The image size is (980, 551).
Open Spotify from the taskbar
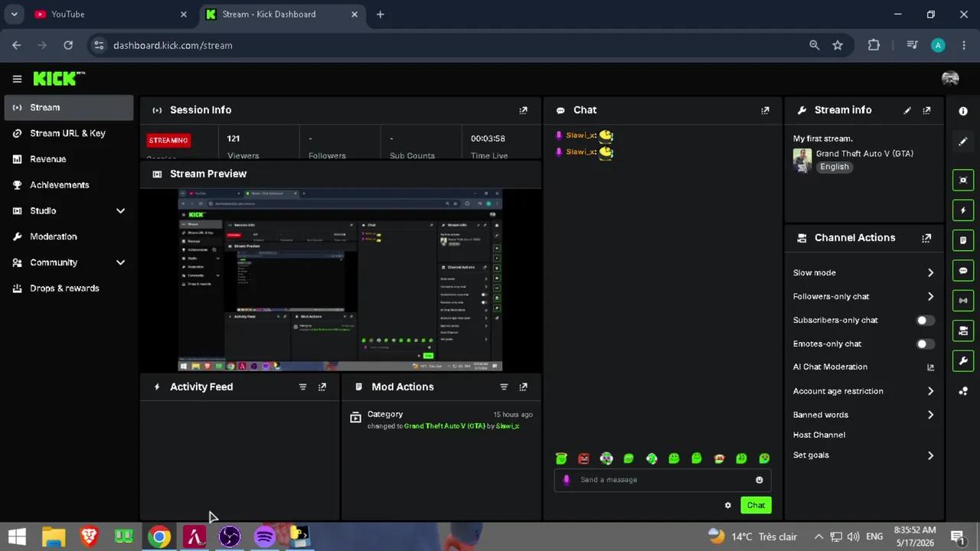[264, 536]
